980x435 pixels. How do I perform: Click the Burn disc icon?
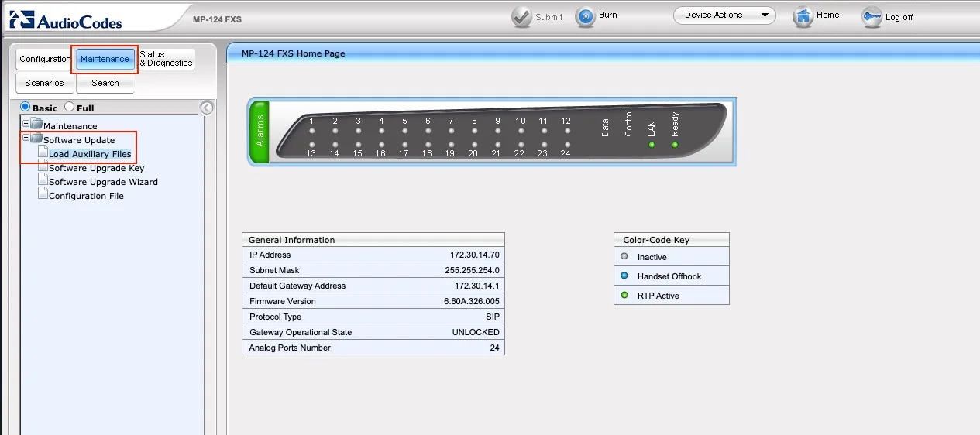tap(585, 17)
